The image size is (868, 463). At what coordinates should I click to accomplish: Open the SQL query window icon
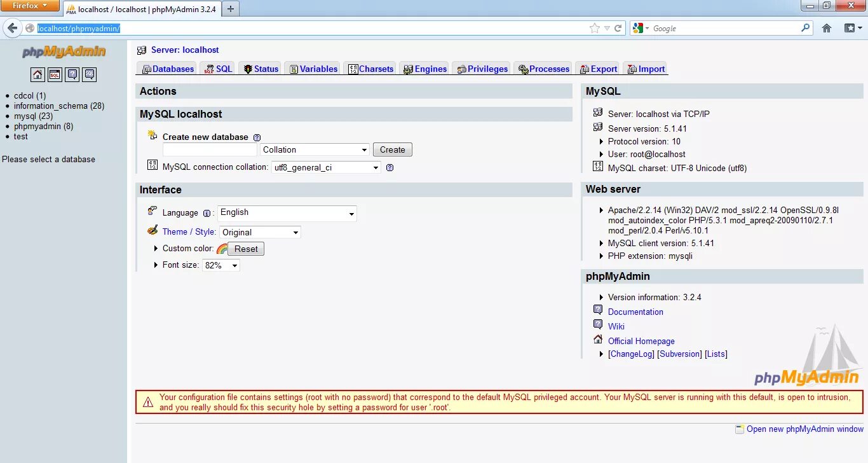click(55, 74)
